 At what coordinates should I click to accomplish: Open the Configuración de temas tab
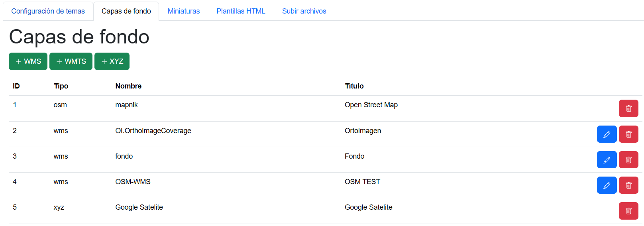pos(48,11)
